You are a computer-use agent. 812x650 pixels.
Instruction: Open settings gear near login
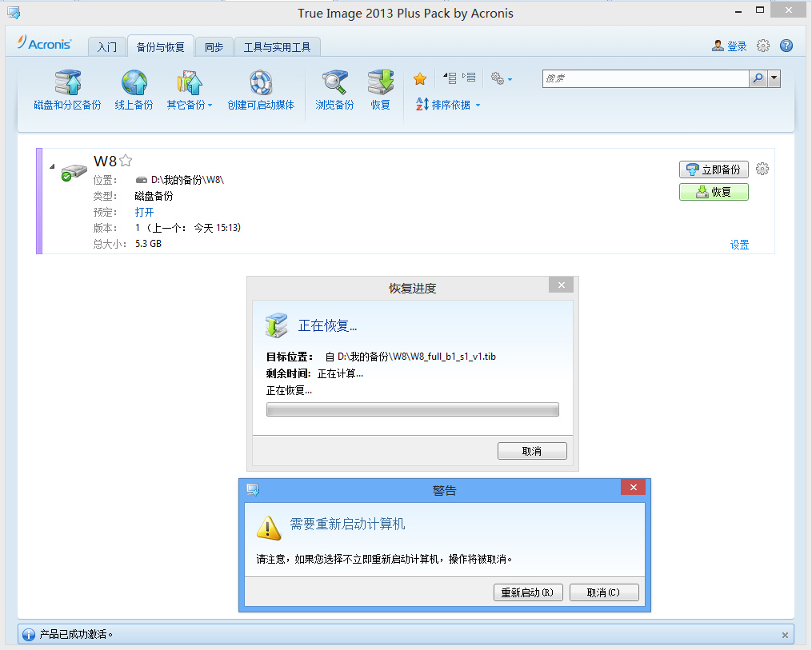point(763,46)
